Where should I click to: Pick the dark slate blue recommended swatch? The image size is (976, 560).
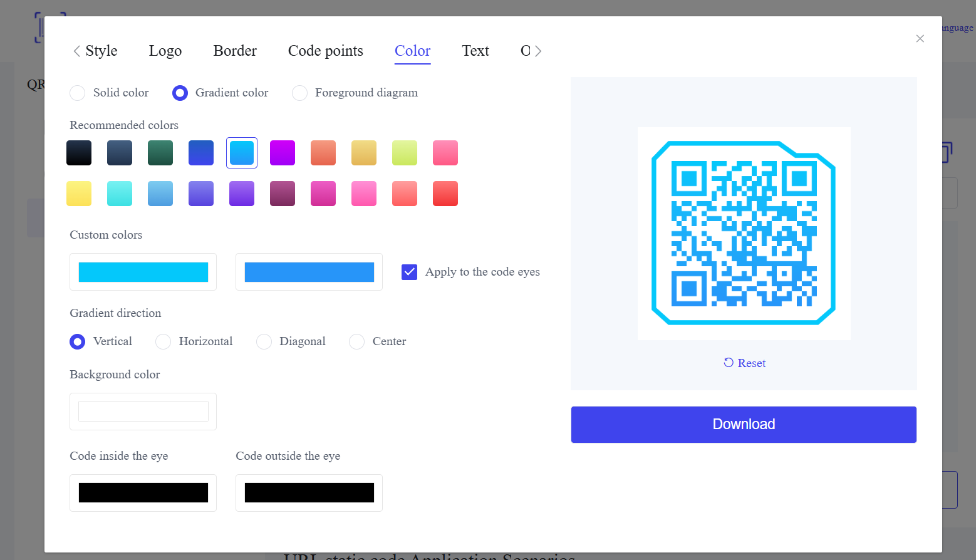coord(120,153)
